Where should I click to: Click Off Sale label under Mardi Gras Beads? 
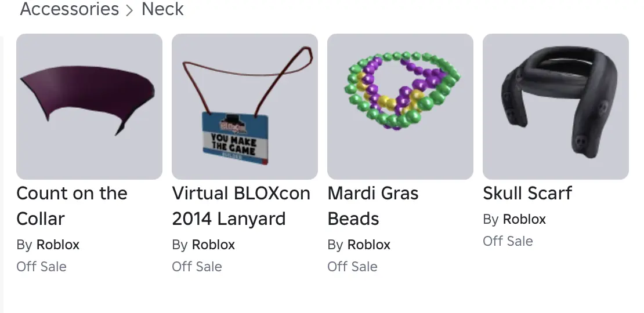(352, 267)
